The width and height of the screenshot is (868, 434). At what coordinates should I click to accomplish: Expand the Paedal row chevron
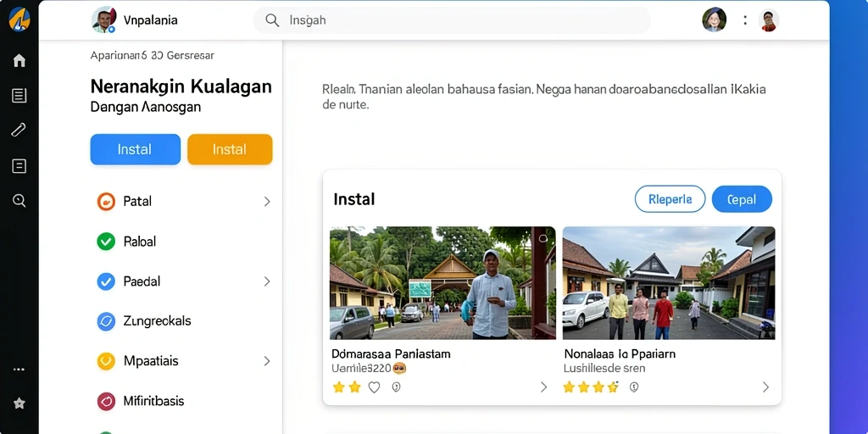pyautogui.click(x=267, y=281)
